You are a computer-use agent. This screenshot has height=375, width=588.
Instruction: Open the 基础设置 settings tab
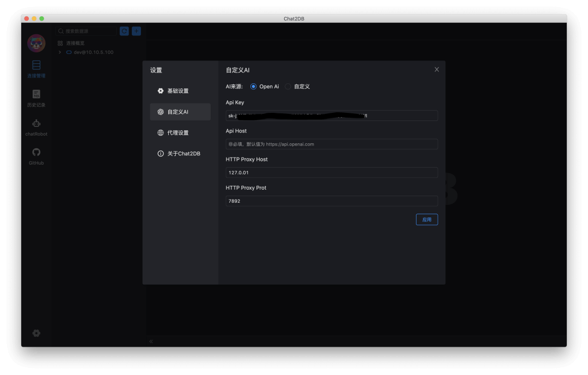pyautogui.click(x=180, y=91)
